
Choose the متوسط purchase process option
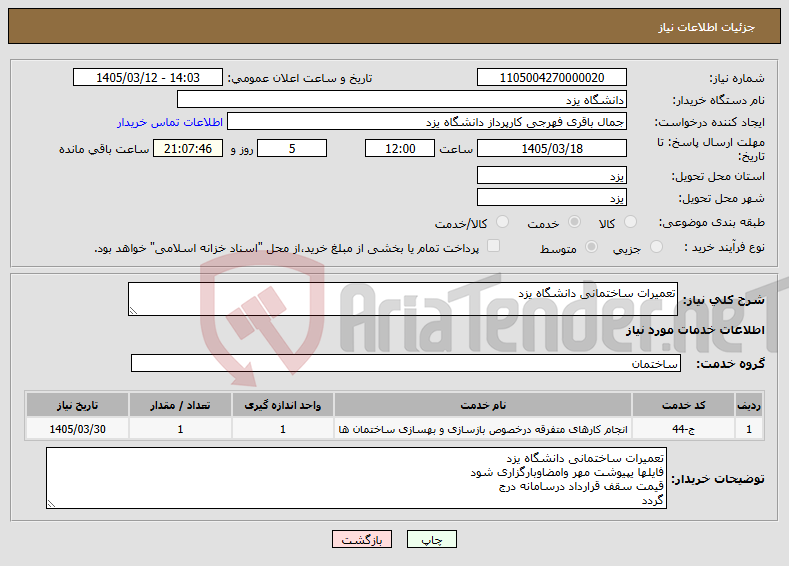pos(591,247)
